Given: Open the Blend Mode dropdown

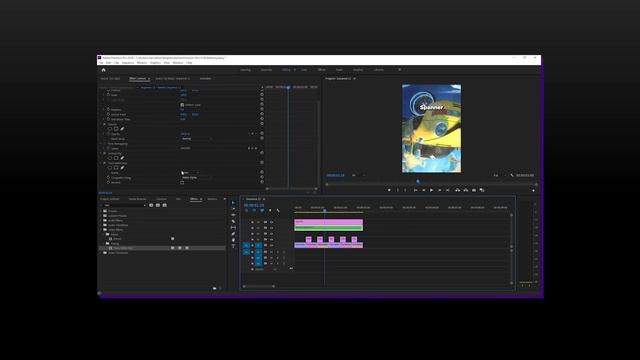Looking at the screenshot, I should point(197,139).
